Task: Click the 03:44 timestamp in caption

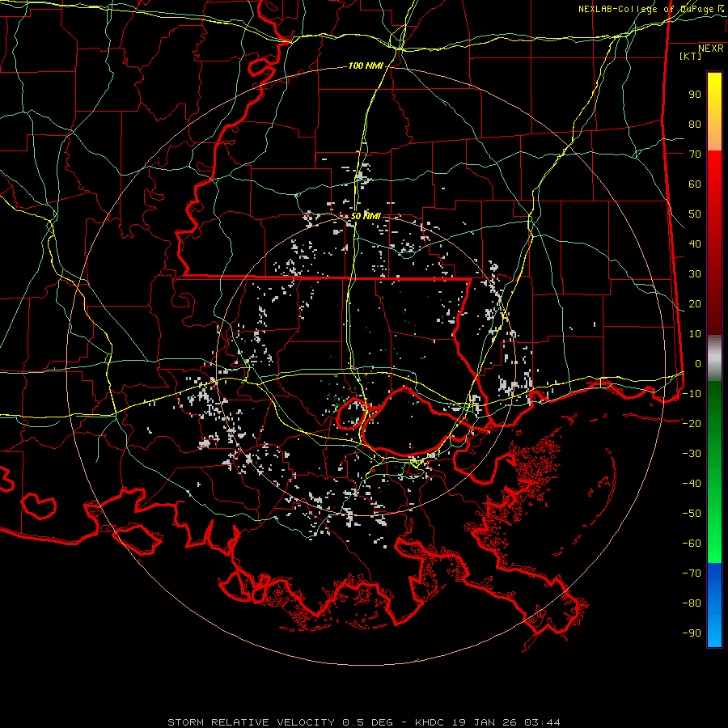Action: (x=542, y=722)
